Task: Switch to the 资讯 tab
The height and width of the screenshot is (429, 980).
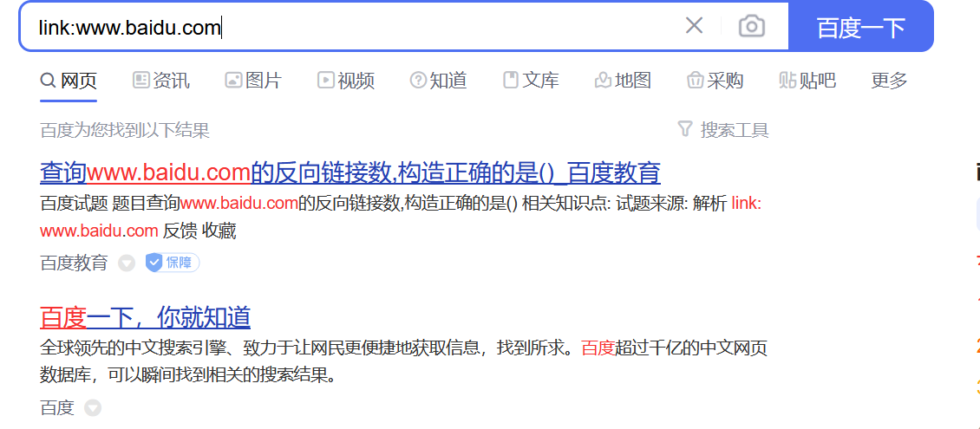Action: (x=161, y=81)
